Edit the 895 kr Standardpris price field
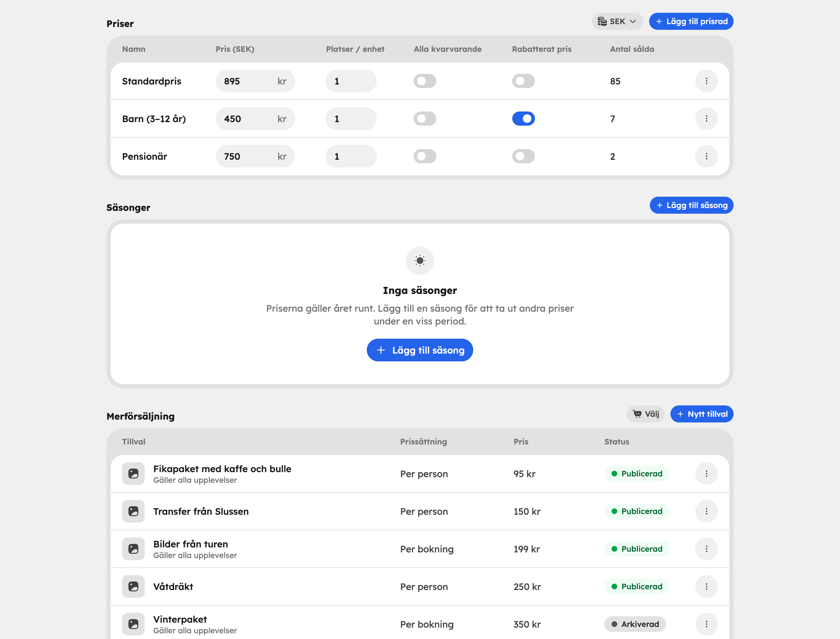This screenshot has width=840, height=639. [x=255, y=81]
